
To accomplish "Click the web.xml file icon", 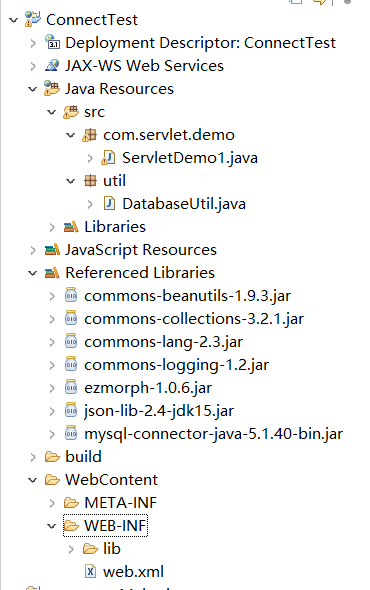I will (90, 571).
